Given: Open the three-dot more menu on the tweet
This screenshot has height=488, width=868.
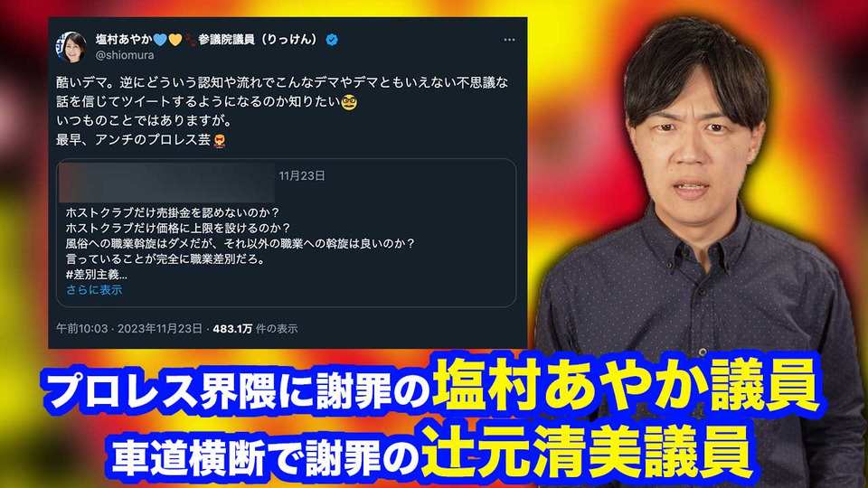Looking at the screenshot, I should [x=509, y=40].
